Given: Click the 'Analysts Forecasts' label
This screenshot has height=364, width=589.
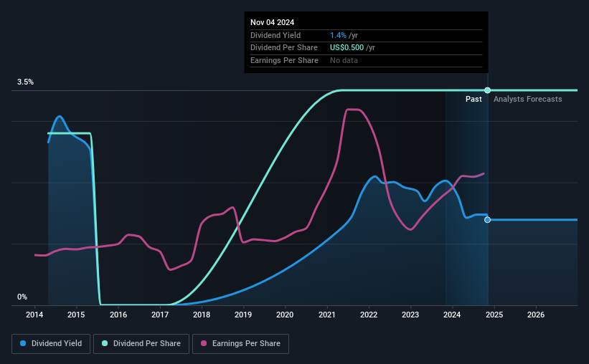Looking at the screenshot, I should click(527, 99).
